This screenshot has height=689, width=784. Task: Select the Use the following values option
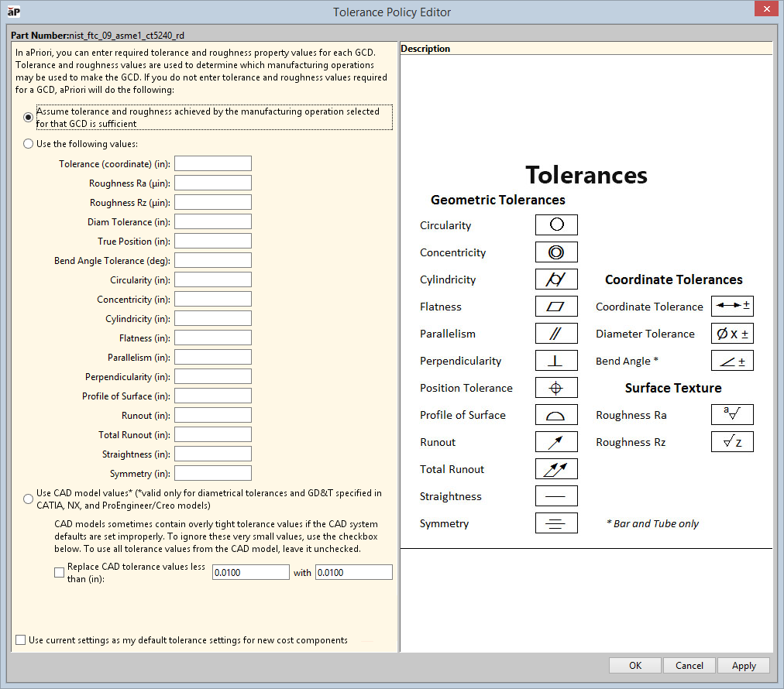tap(29, 144)
